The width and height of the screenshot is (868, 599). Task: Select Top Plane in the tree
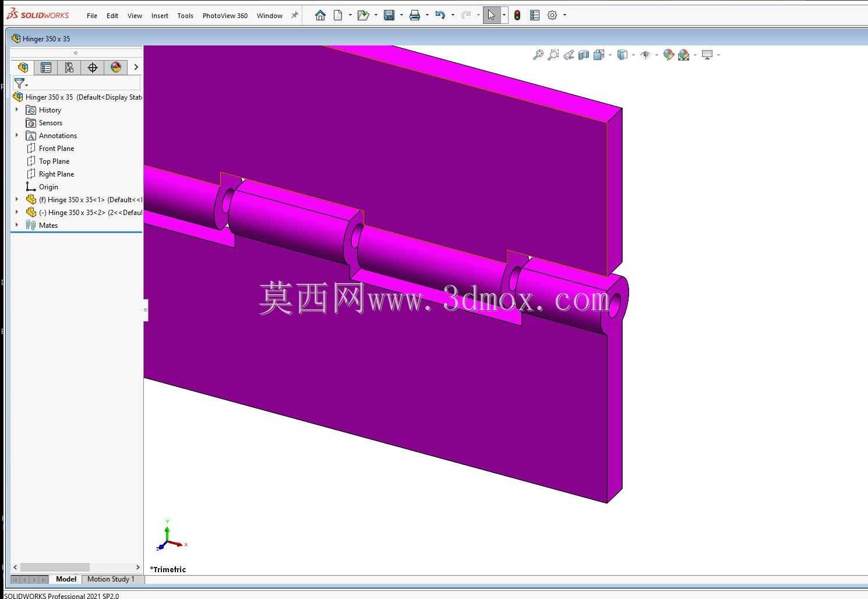[x=54, y=161]
